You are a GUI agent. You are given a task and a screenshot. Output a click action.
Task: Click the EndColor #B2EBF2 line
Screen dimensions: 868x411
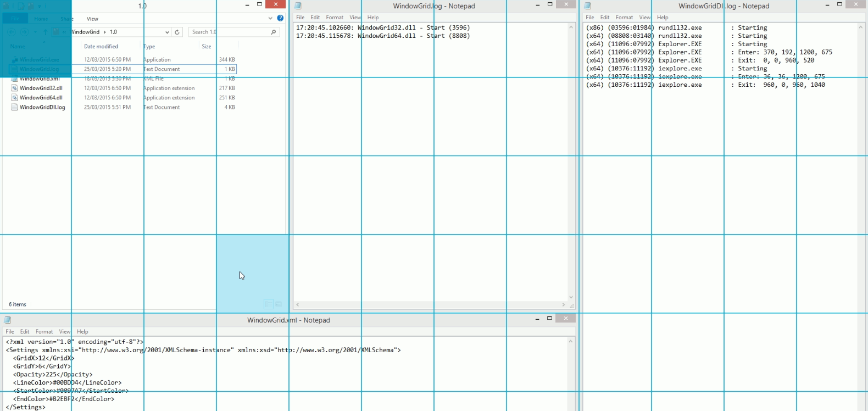pyautogui.click(x=64, y=399)
